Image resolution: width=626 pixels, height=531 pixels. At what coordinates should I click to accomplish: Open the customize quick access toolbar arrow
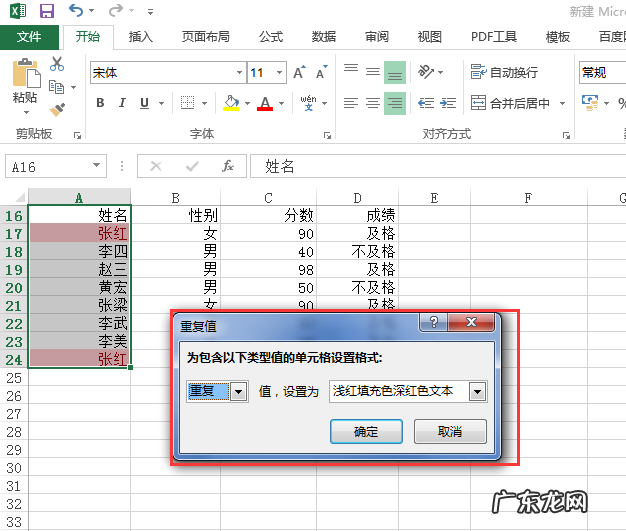coord(150,12)
